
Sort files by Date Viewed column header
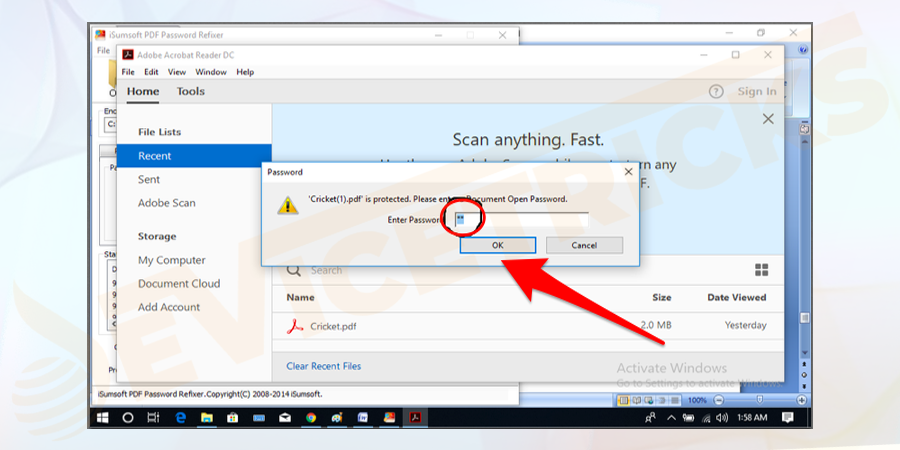[736, 297]
